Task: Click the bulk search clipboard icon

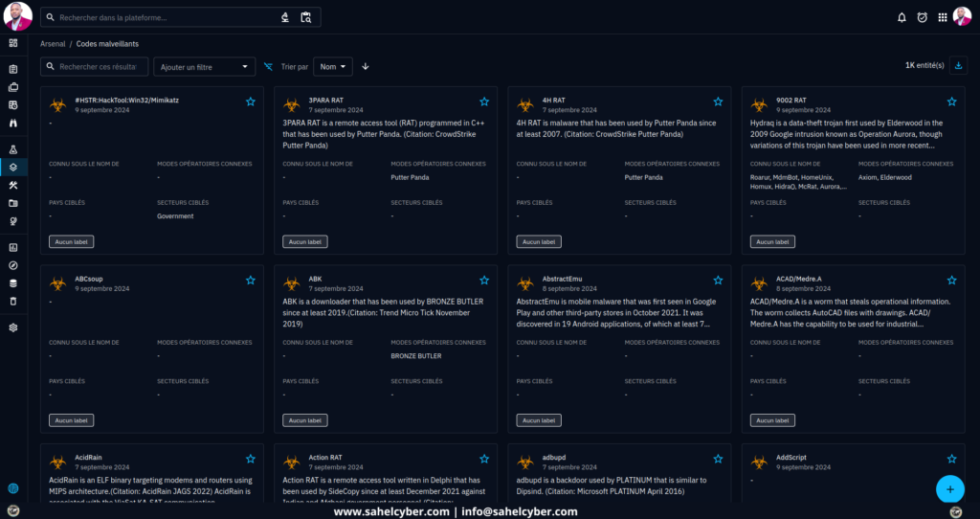Action: point(305,17)
